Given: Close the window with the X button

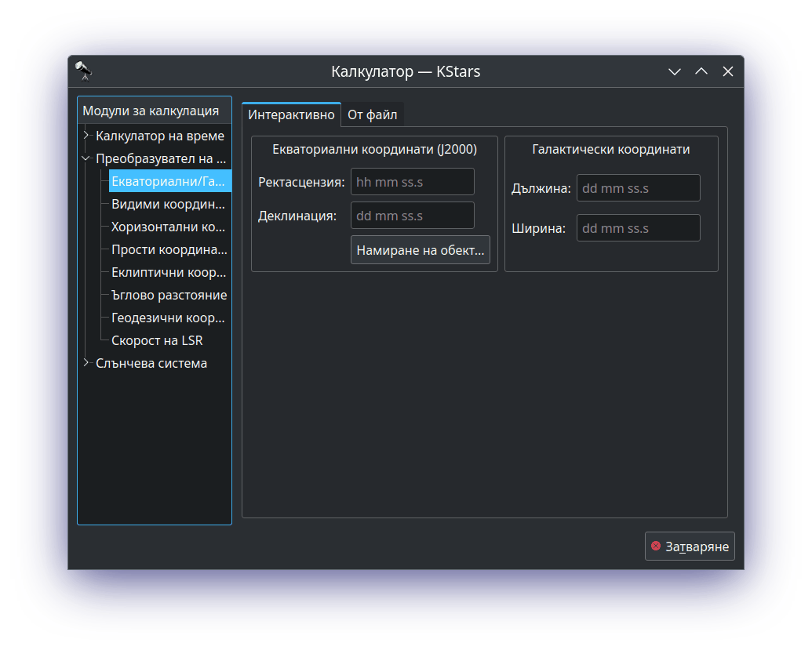Looking at the screenshot, I should (728, 71).
